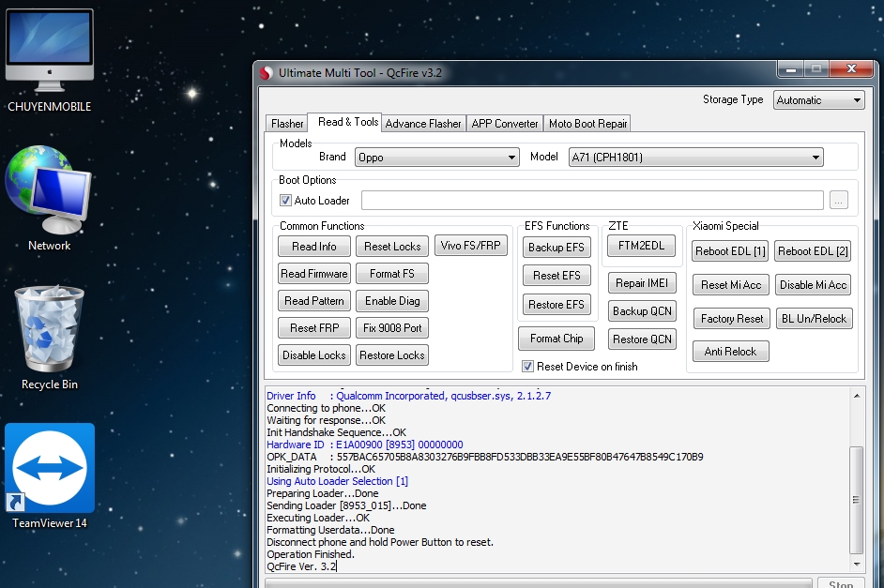
Task: Click the log scrollbar up arrow
Action: [857, 396]
